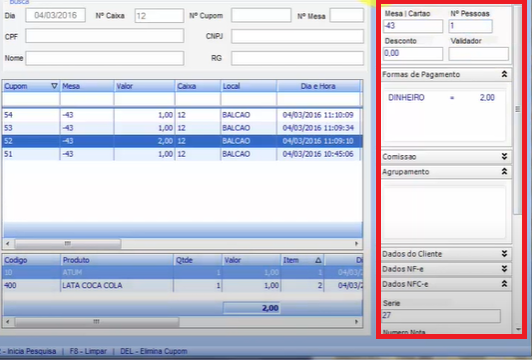This screenshot has width=532, height=360.
Task: Click the Caixa column header
Action: (x=198, y=86)
